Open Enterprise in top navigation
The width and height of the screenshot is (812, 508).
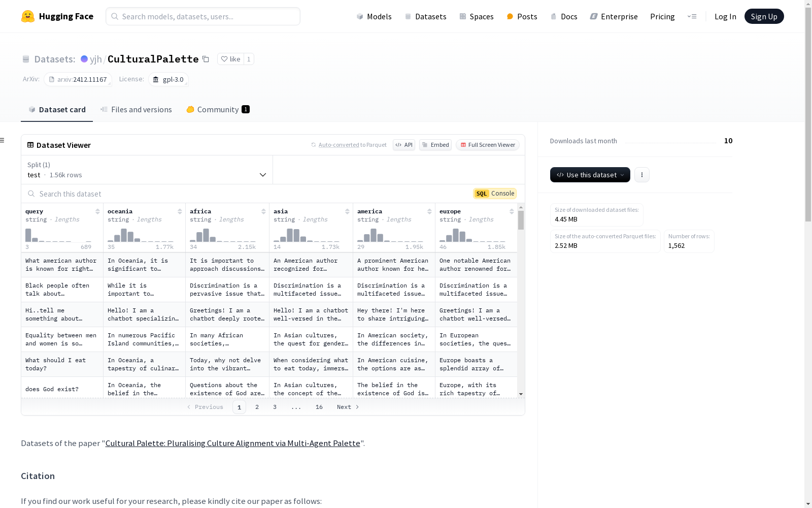click(x=614, y=16)
